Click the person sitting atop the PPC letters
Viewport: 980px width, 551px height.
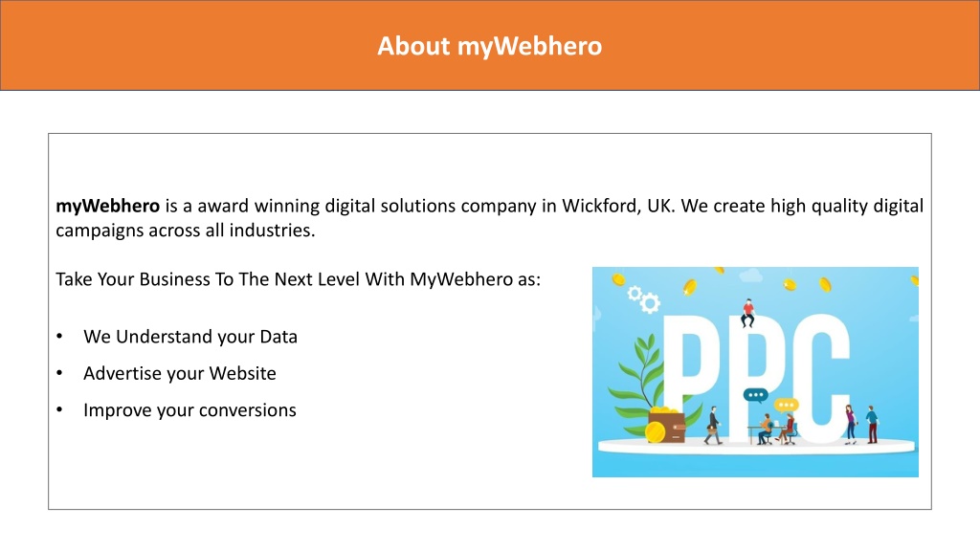click(747, 313)
